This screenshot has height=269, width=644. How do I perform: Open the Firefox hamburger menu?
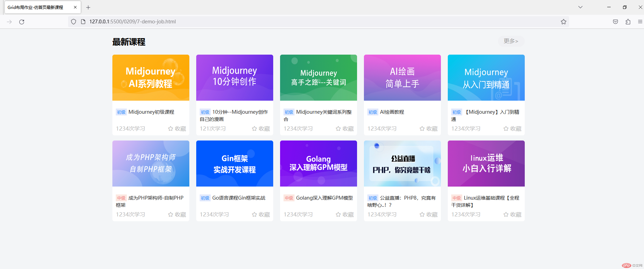[x=640, y=22]
